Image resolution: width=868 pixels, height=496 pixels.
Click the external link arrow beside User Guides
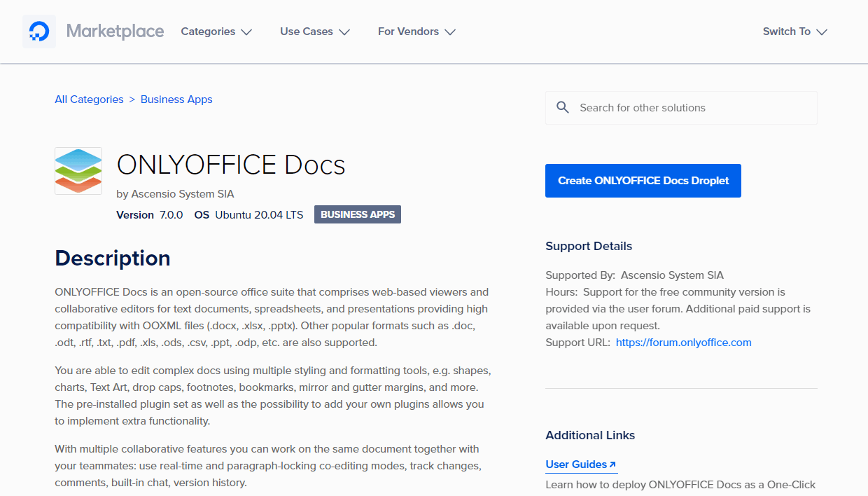613,463
